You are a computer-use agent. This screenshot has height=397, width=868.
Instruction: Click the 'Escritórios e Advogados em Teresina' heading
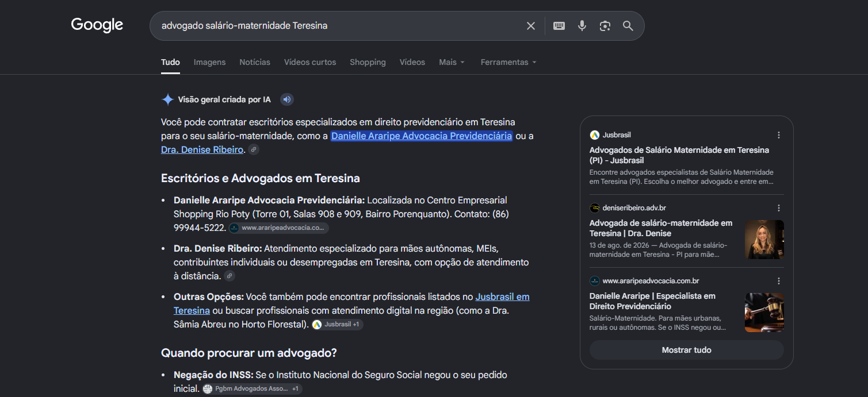coord(261,178)
